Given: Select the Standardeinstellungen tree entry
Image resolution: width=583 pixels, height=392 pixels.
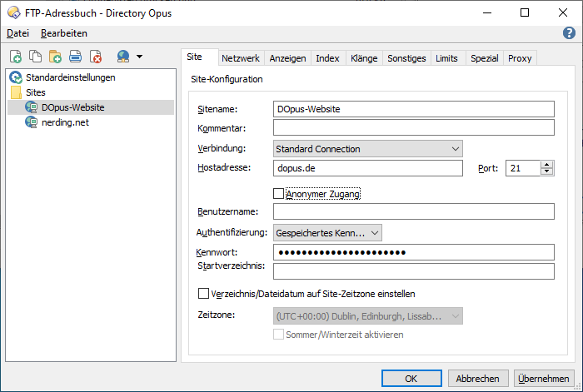Looking at the screenshot, I should point(71,77).
